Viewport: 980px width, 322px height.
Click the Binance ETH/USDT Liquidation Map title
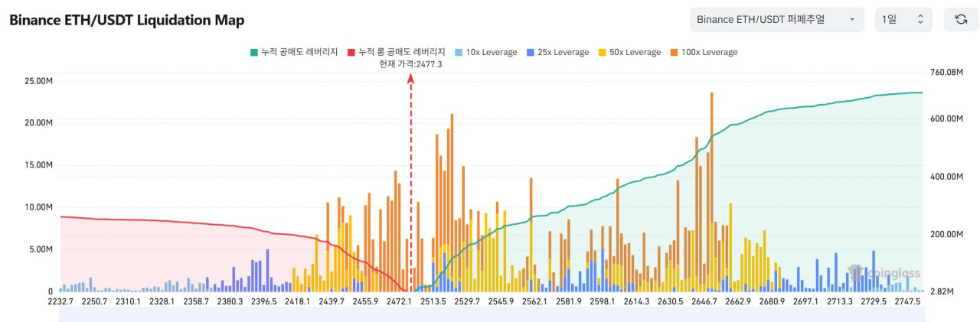pyautogui.click(x=127, y=21)
